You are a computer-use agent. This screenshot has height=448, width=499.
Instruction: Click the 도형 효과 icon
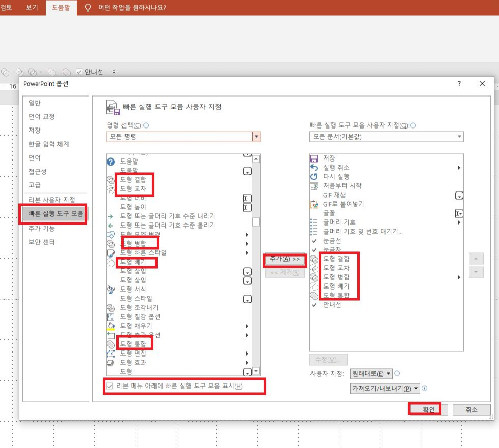(x=111, y=362)
